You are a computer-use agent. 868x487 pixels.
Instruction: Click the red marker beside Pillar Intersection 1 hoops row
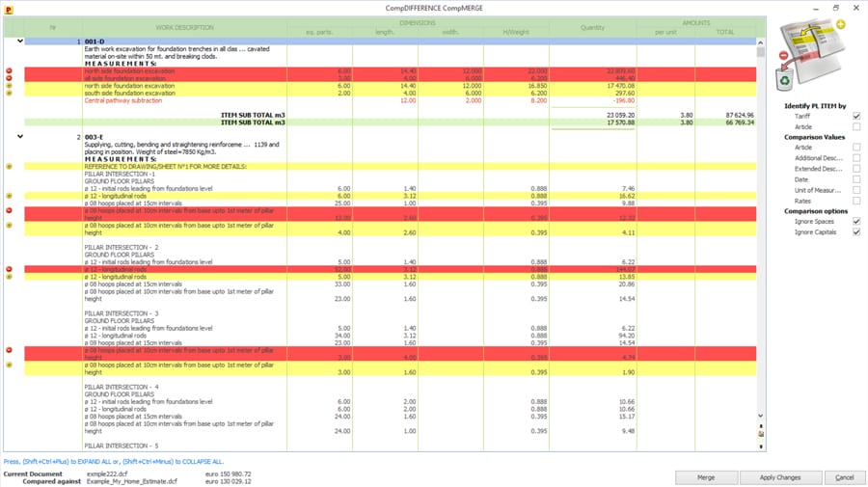point(9,210)
